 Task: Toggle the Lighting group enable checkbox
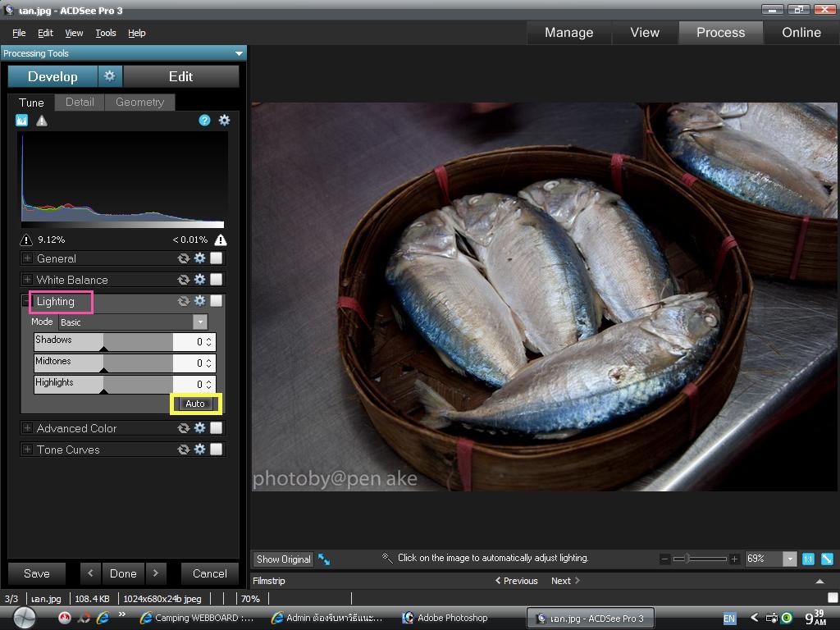coord(216,301)
